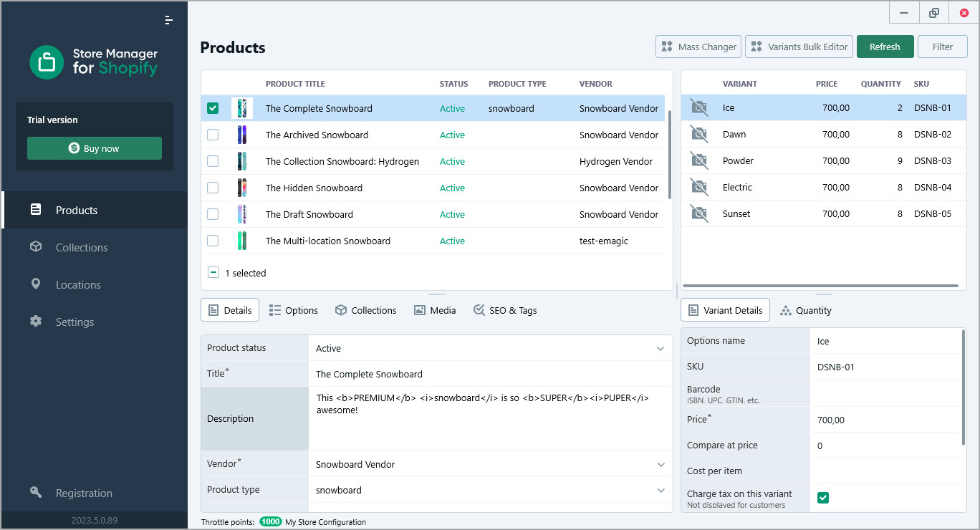Collapse the sidebar with the menu icon
980x530 pixels.
coord(168,20)
